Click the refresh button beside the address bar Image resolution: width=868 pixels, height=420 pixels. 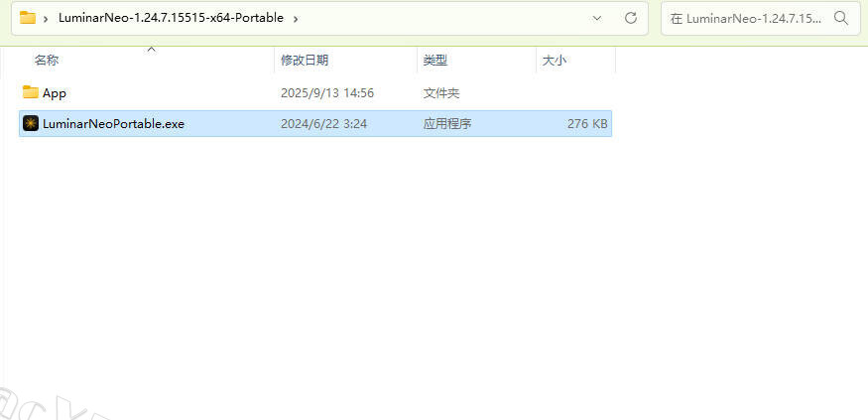(631, 18)
